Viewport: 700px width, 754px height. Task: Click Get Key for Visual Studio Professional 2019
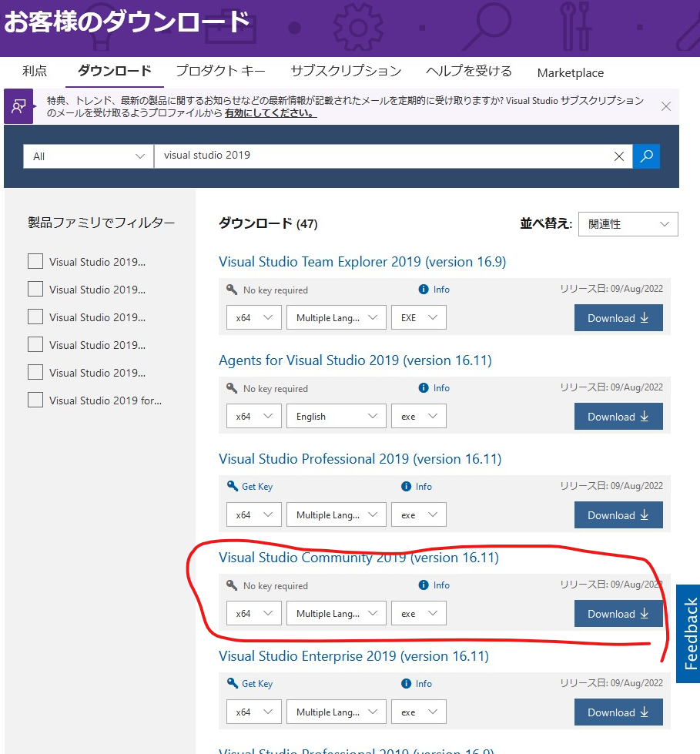pos(257,487)
